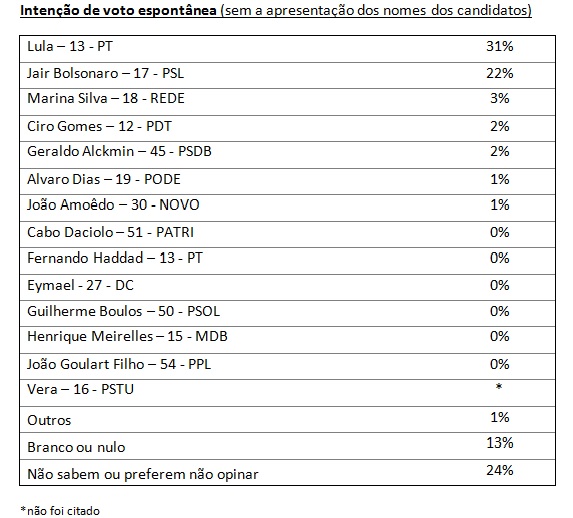Select 'Geraldo Alckmin – 45 - PSDB' text
The image size is (573, 518).
click(x=119, y=151)
